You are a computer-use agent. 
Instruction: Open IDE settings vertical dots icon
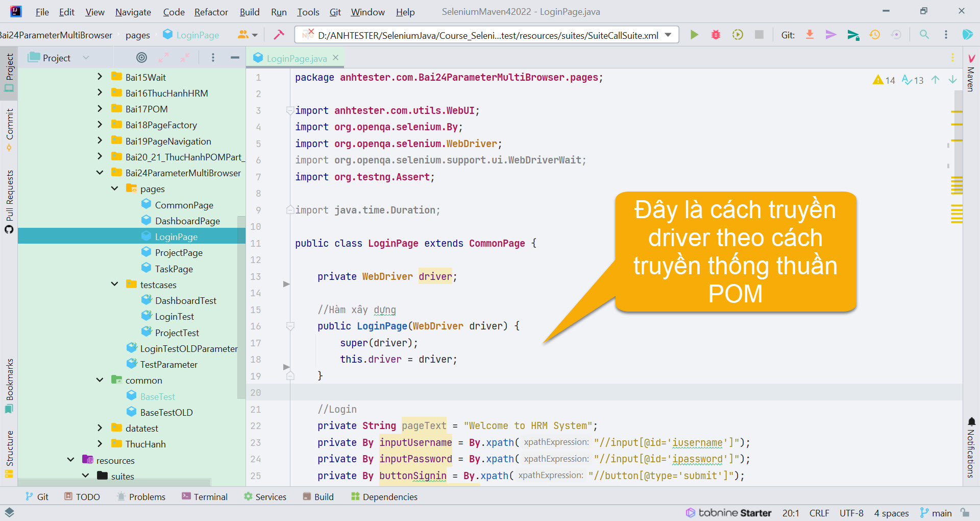(946, 35)
